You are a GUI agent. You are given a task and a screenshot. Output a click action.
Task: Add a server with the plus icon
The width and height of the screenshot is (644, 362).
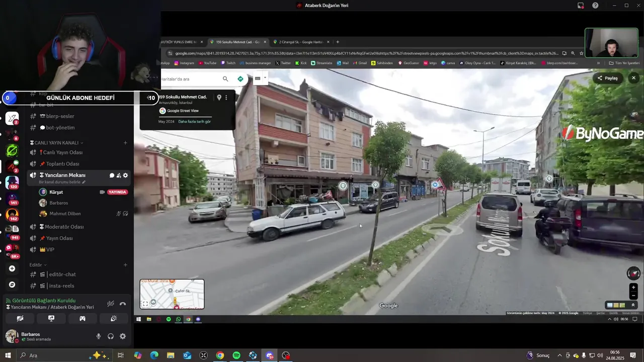12,268
